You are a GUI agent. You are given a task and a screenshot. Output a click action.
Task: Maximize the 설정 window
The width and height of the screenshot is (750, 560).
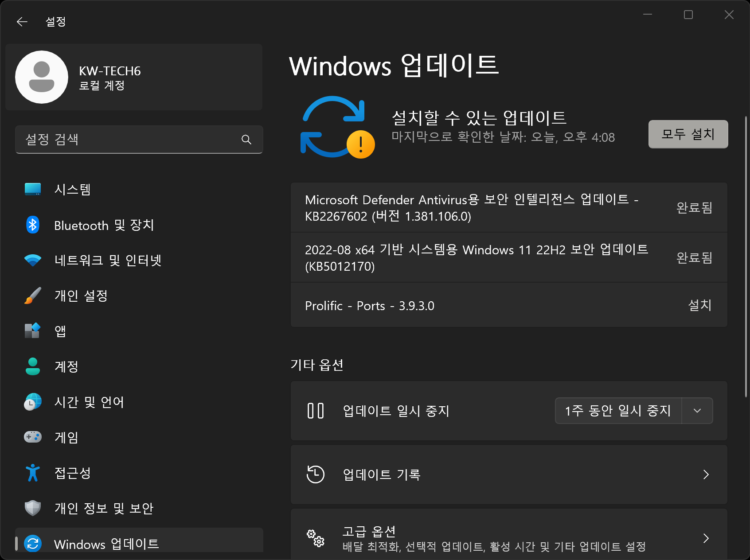(x=688, y=15)
